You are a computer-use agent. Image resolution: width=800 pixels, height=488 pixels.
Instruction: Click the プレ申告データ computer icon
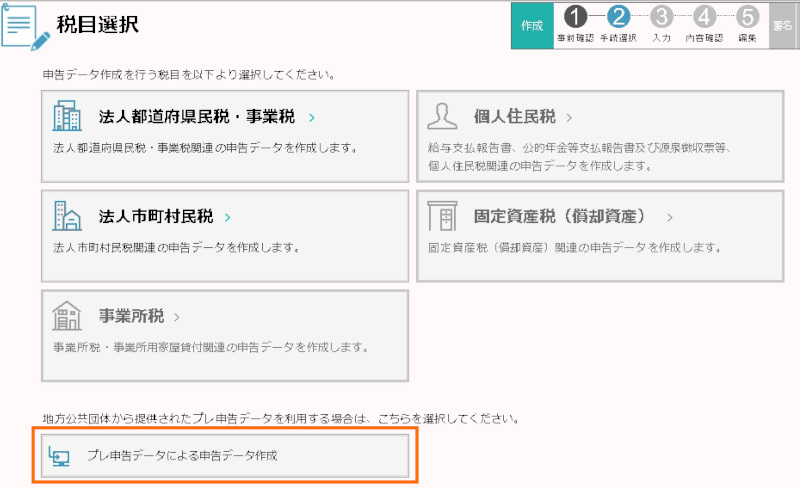[x=59, y=456]
